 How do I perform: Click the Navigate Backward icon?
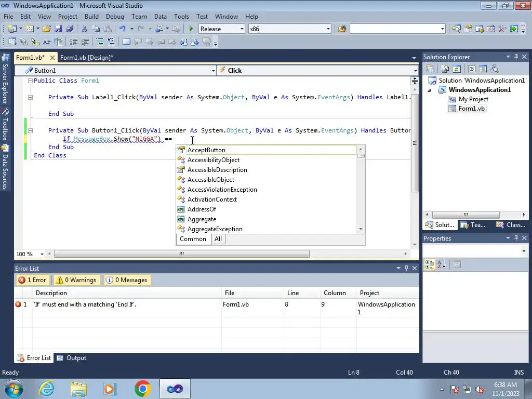(x=159, y=29)
